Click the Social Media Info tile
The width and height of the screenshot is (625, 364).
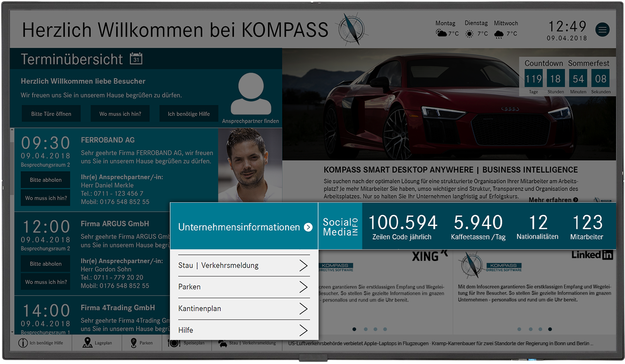click(x=340, y=227)
